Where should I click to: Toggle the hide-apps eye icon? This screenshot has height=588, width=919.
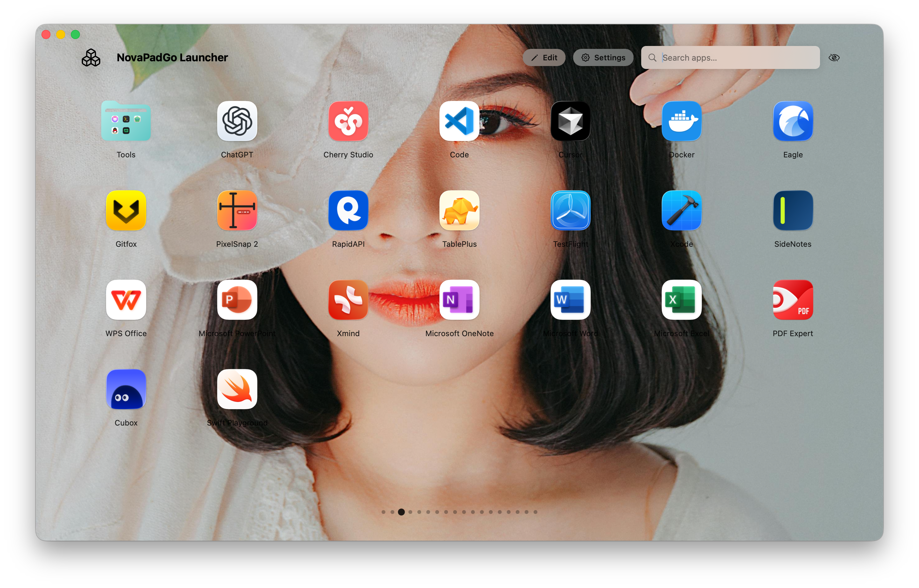point(835,57)
